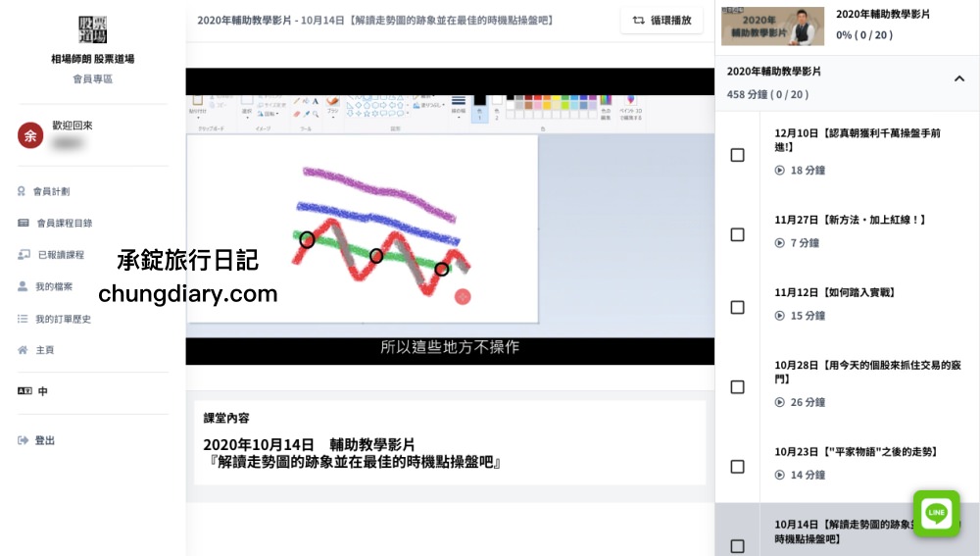Open lesson 12月10日【認真朝獲利千萬操盤手前進!】
Screen dimensions: 980x556
coord(857,140)
